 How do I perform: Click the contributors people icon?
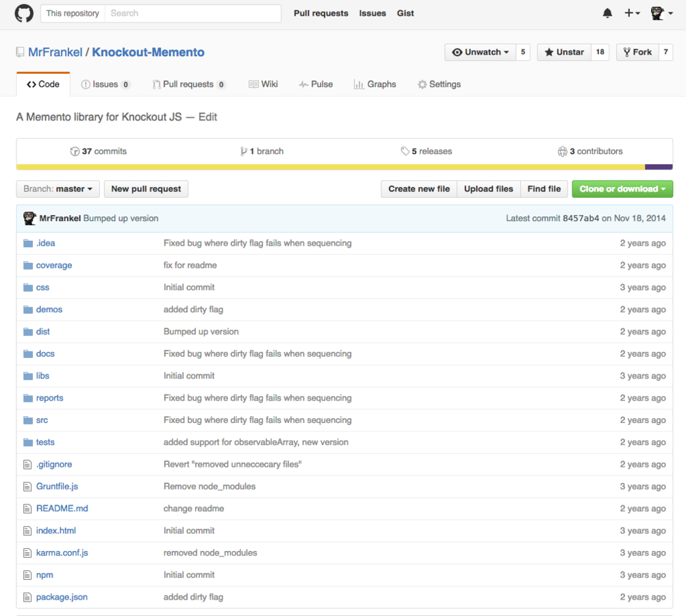[562, 151]
